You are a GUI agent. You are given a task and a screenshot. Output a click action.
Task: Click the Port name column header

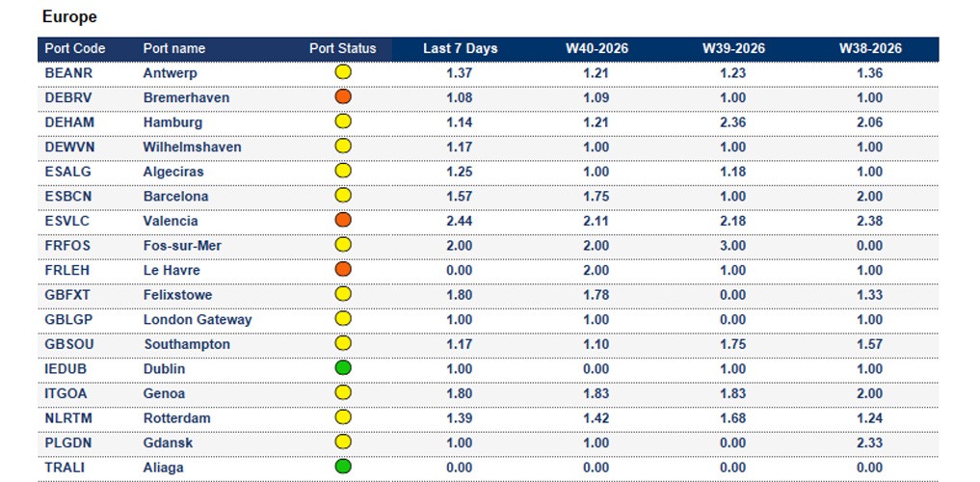tap(173, 49)
